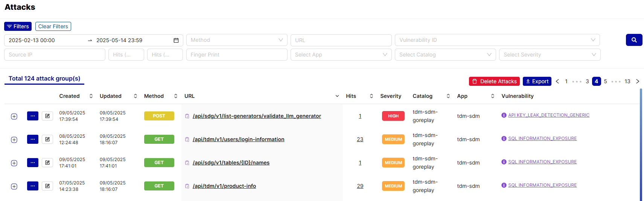
Task: Click info icon beside API KEY_LEAK_DETECTION_GENERIC
Action: coord(504,115)
